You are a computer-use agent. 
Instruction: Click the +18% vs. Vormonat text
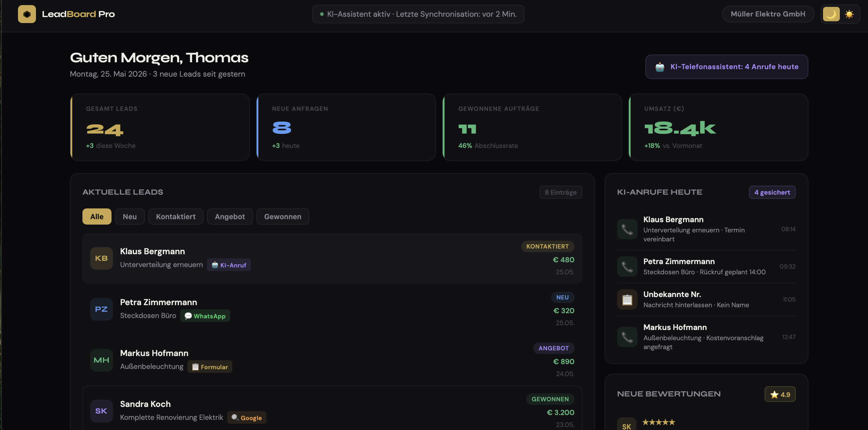pos(673,146)
